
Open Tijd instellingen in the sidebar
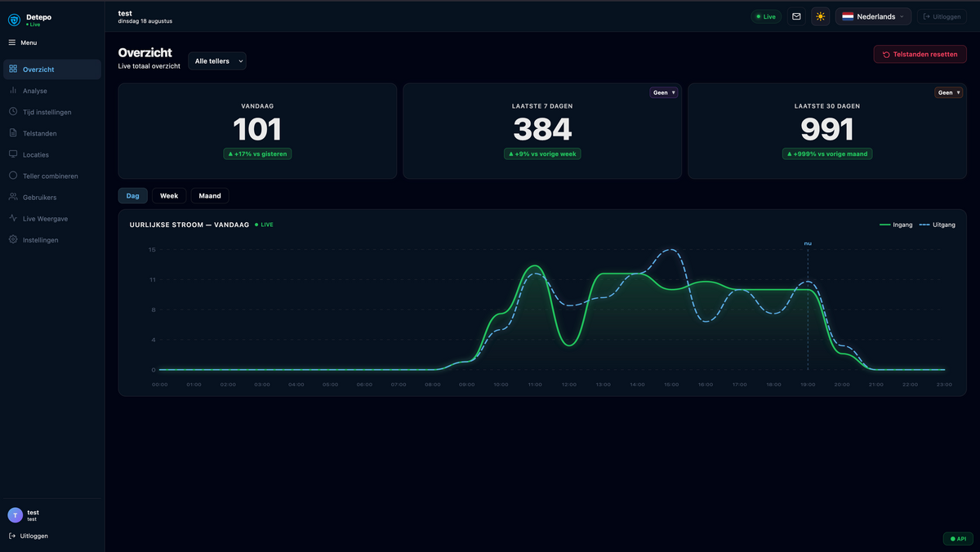coord(52,112)
